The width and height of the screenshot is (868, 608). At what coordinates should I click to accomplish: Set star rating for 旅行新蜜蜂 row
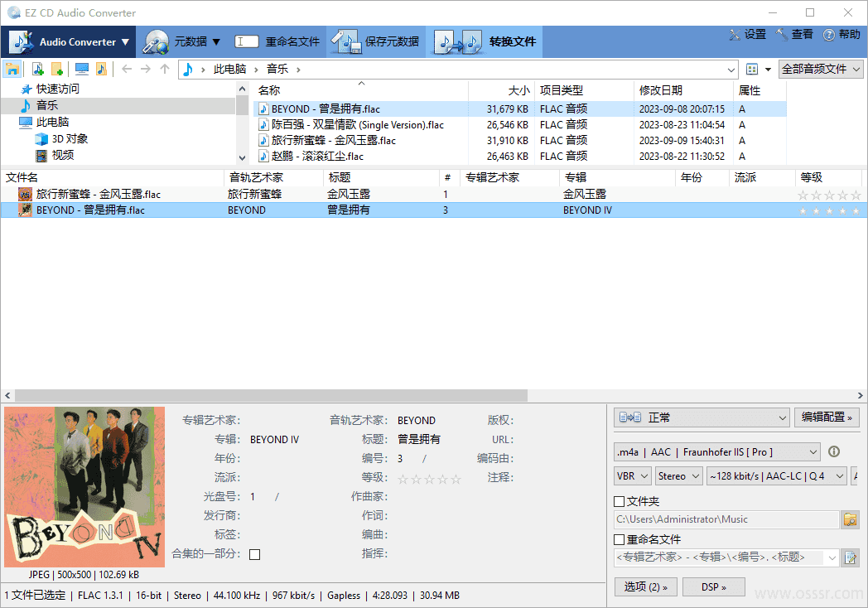pyautogui.click(x=829, y=195)
